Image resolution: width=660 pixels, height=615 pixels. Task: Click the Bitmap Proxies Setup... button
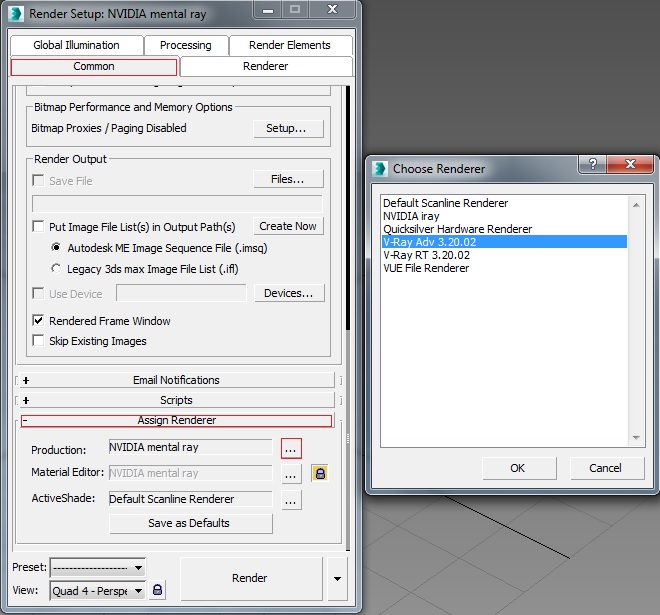[288, 128]
